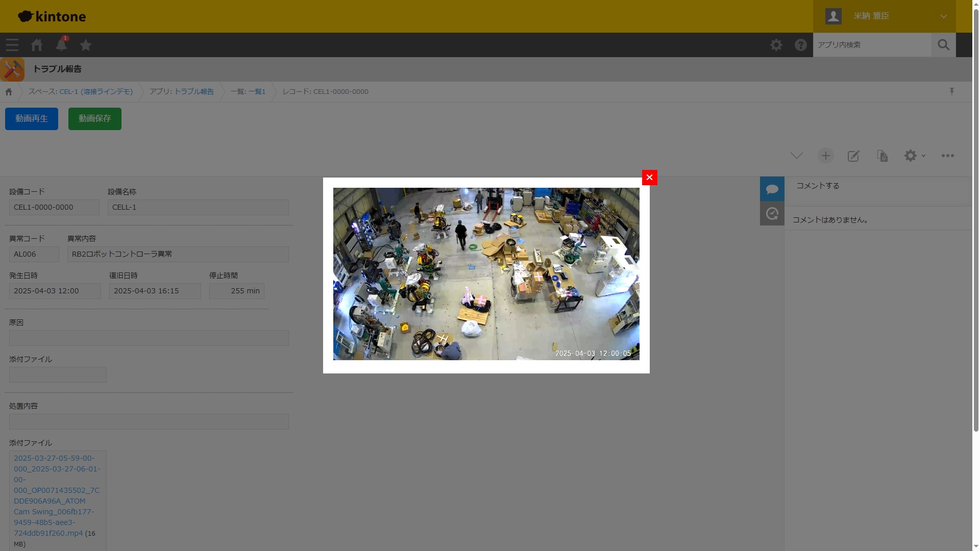Open the 米納 雅臣 user menu
This screenshot has width=980, height=551.
885,16
